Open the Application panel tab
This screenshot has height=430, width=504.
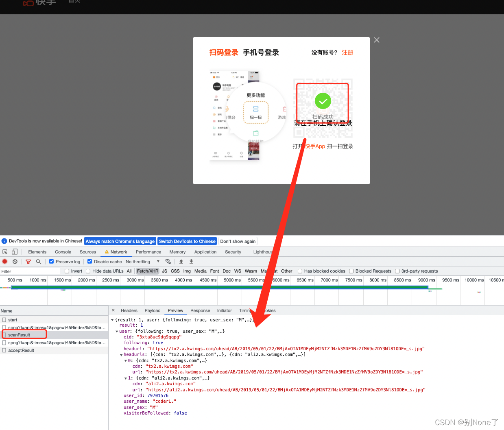[x=205, y=252]
